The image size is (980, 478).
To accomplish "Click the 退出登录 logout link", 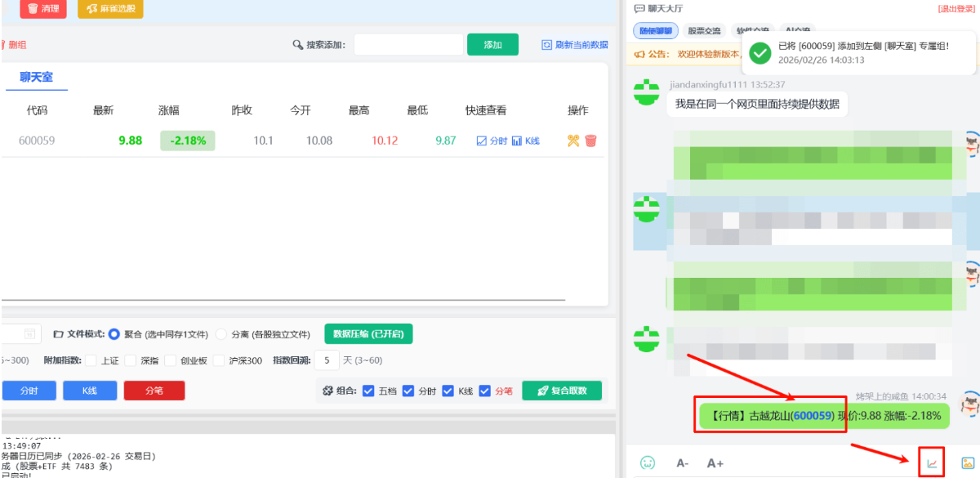I will pyautogui.click(x=956, y=8).
